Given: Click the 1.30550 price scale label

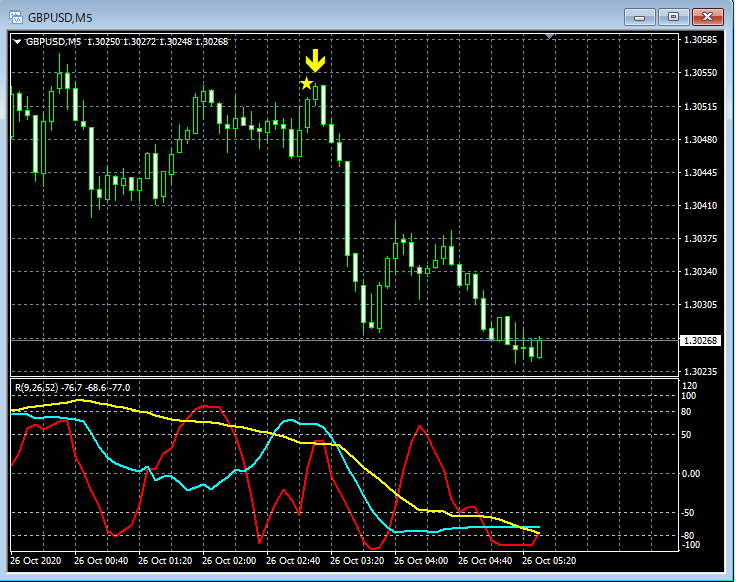Looking at the screenshot, I should coord(700,73).
